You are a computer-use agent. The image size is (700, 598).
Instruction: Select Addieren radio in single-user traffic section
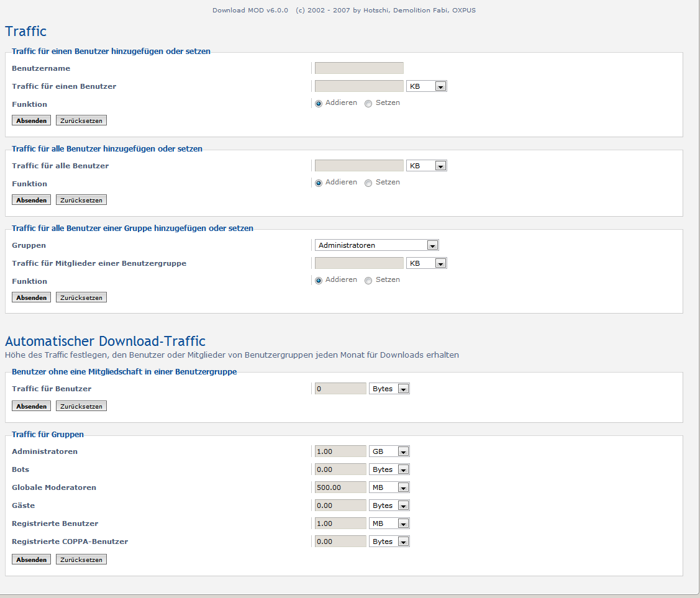(x=319, y=104)
